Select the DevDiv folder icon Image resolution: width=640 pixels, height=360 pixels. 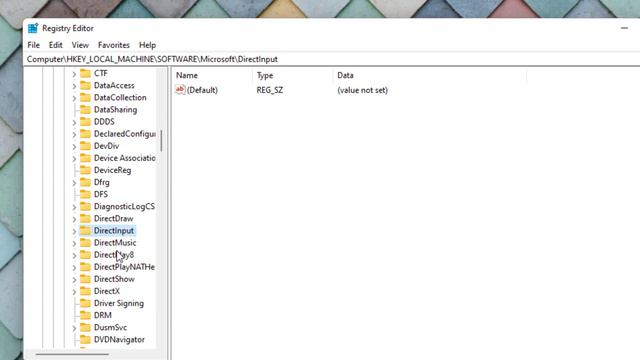pos(85,146)
